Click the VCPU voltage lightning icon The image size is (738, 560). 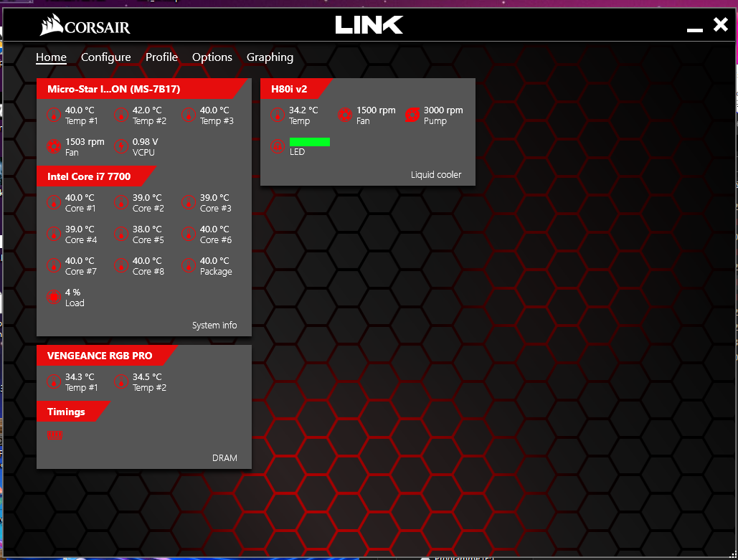click(x=121, y=146)
